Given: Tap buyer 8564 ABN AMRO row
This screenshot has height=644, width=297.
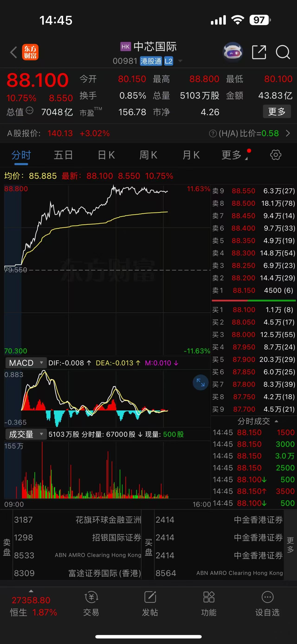Looking at the screenshot, I should coord(219,573).
